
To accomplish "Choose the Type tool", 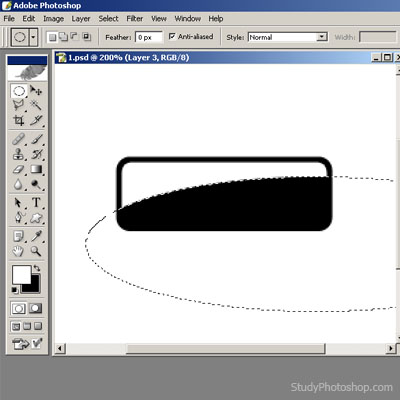I will 36,203.
